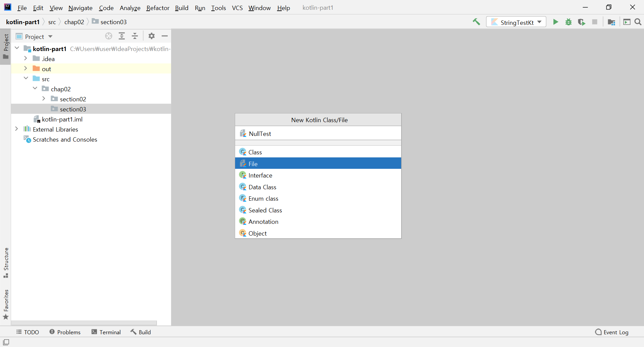Open the Refactor menu

click(x=158, y=8)
